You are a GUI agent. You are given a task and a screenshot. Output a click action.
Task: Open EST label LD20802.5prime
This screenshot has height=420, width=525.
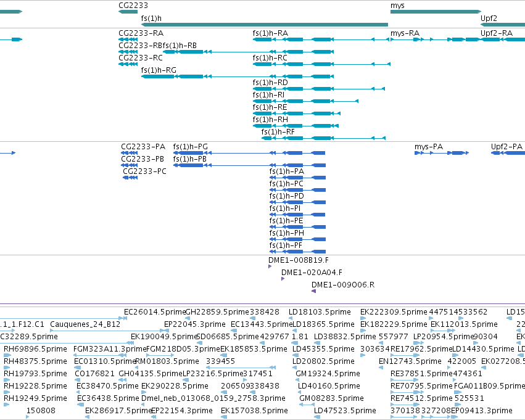323,361
